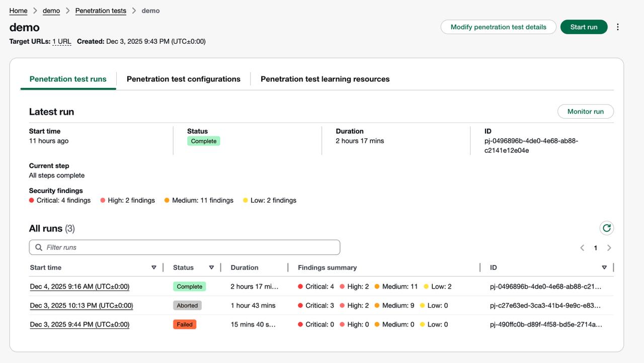The image size is (644, 363).
Task: Open Penetration test learning resources tab
Action: pyautogui.click(x=325, y=79)
